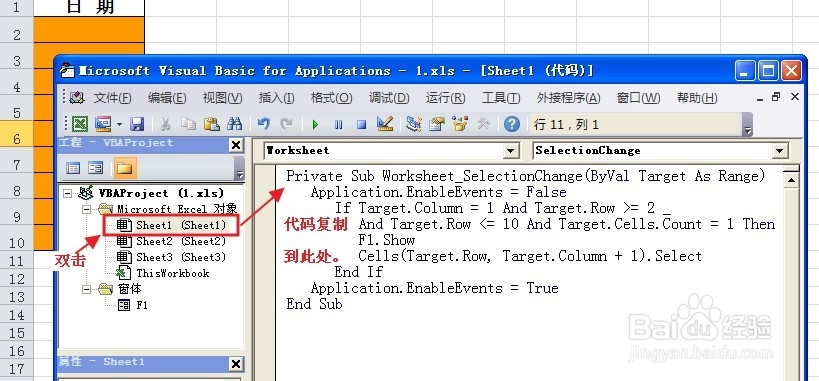Toggle Folders view in the project panel
The height and width of the screenshot is (381, 819).
pos(125,168)
